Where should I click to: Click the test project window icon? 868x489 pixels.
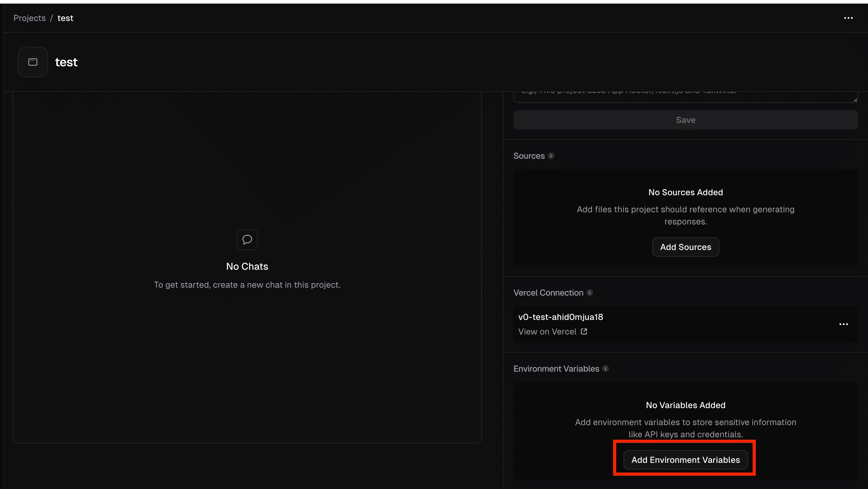[33, 62]
